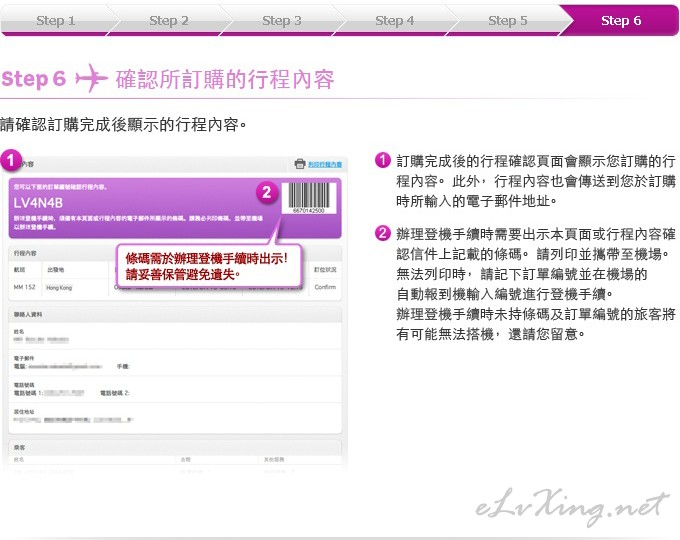The height and width of the screenshot is (540, 680).
Task: Open the blue print itinerary link
Action: tap(325, 164)
